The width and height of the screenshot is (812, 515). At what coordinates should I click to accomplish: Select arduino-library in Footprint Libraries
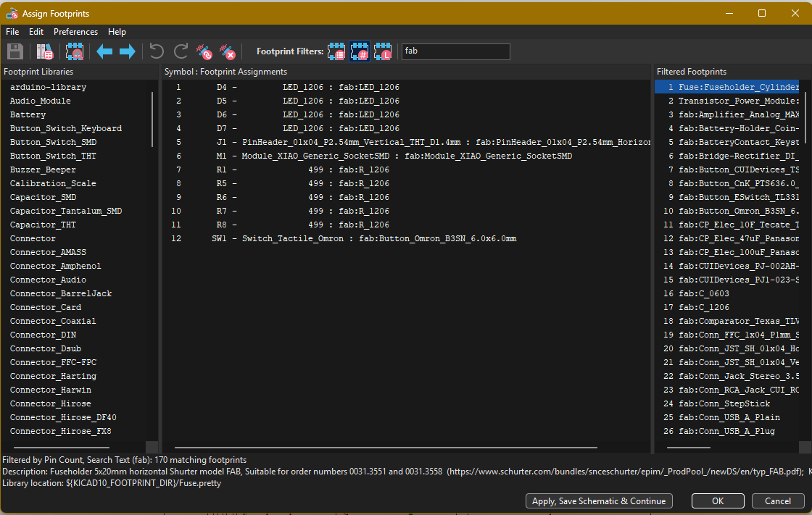click(x=48, y=87)
